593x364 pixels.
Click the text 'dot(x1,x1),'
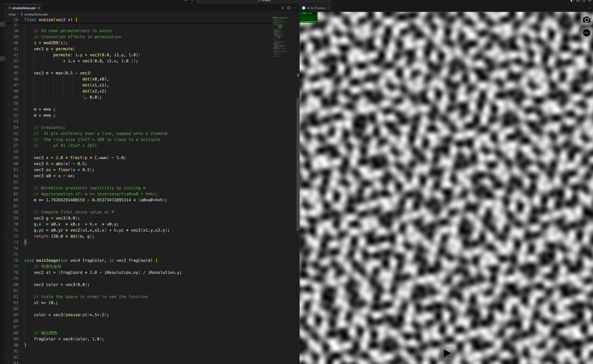(x=96, y=85)
